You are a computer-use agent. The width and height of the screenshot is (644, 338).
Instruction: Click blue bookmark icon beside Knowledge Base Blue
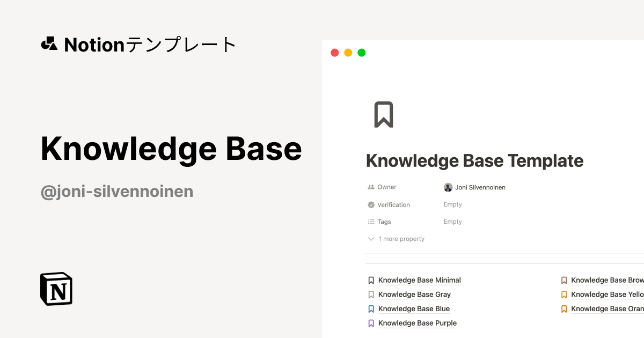click(x=371, y=309)
